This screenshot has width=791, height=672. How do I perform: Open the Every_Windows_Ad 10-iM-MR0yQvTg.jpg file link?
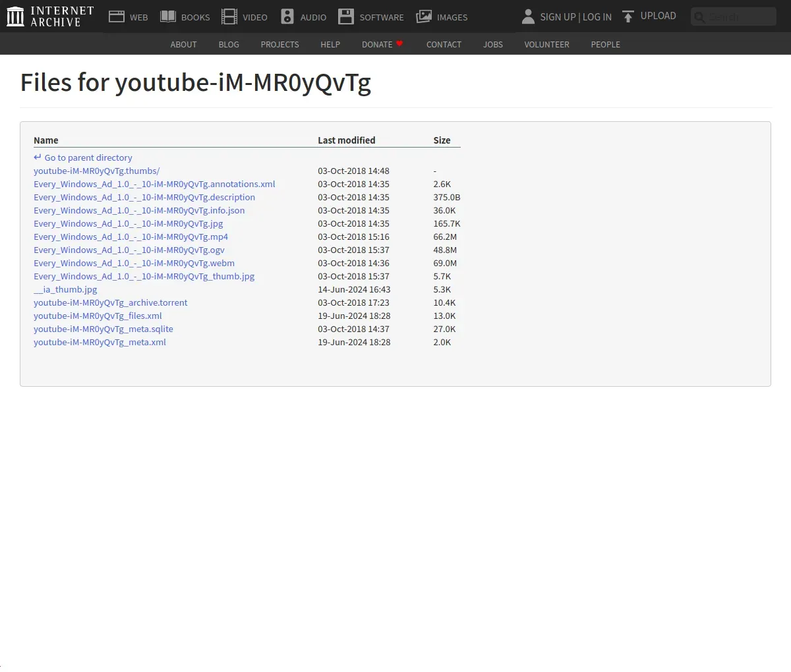[129, 223]
